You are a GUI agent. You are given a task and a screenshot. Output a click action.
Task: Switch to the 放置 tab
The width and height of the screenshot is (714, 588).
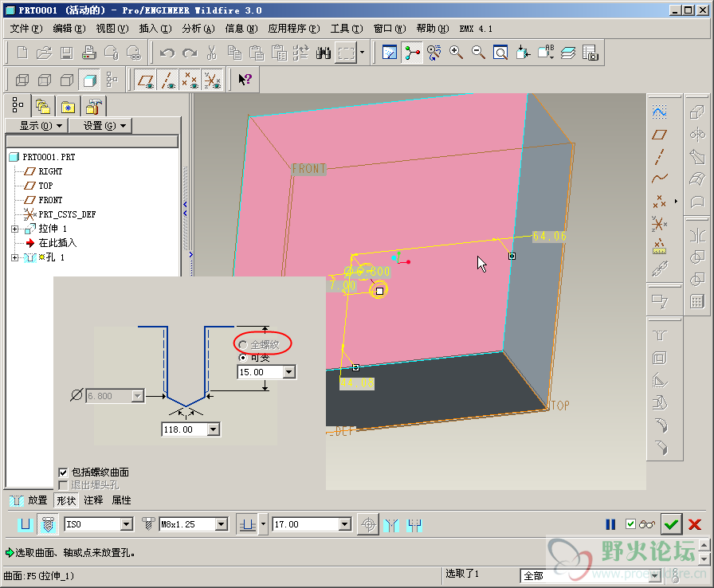(37, 500)
